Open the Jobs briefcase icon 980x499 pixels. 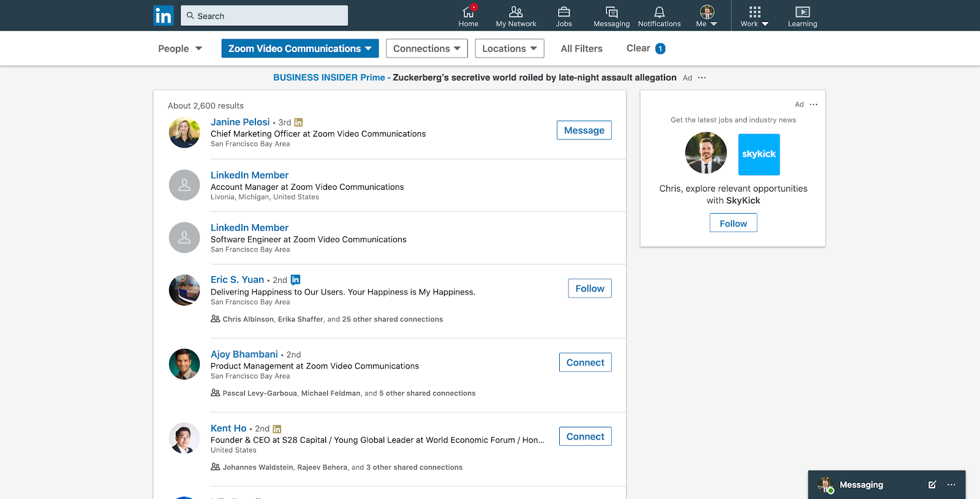pyautogui.click(x=563, y=16)
